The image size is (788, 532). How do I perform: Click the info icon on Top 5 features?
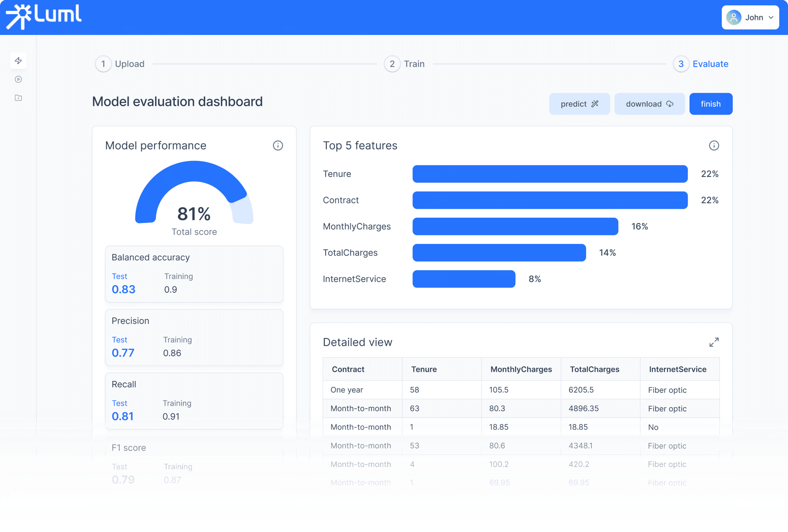pos(715,145)
